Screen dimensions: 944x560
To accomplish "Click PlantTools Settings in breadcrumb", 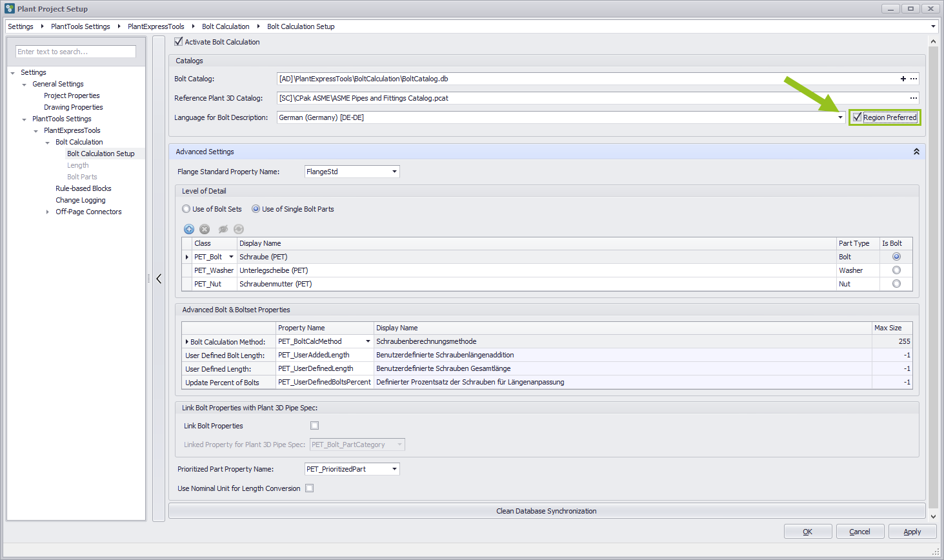I will pos(81,26).
